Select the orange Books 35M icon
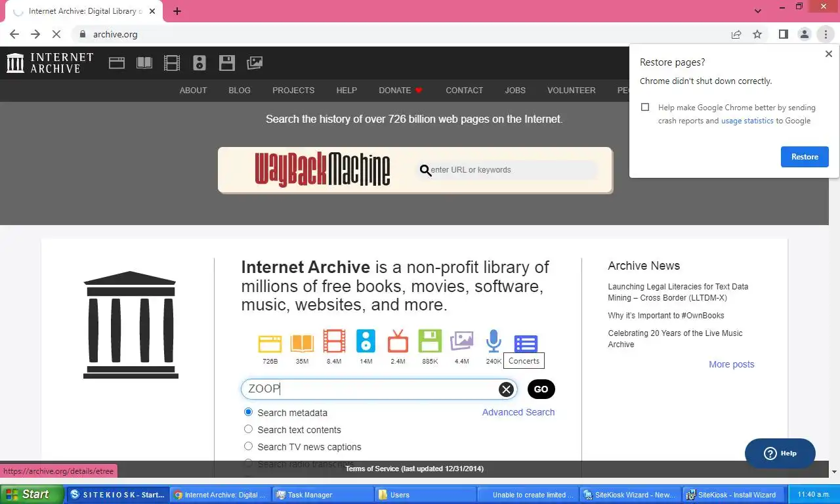The width and height of the screenshot is (840, 504). point(302,343)
